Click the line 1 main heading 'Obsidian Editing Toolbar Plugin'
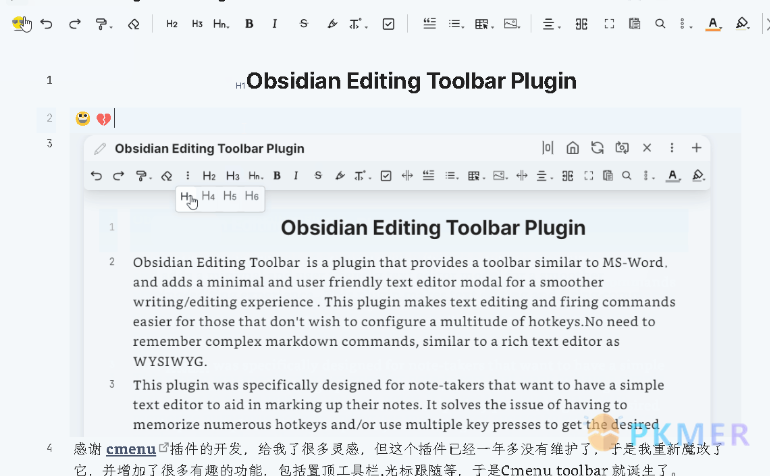Screen dimensions: 770x476 [412, 81]
